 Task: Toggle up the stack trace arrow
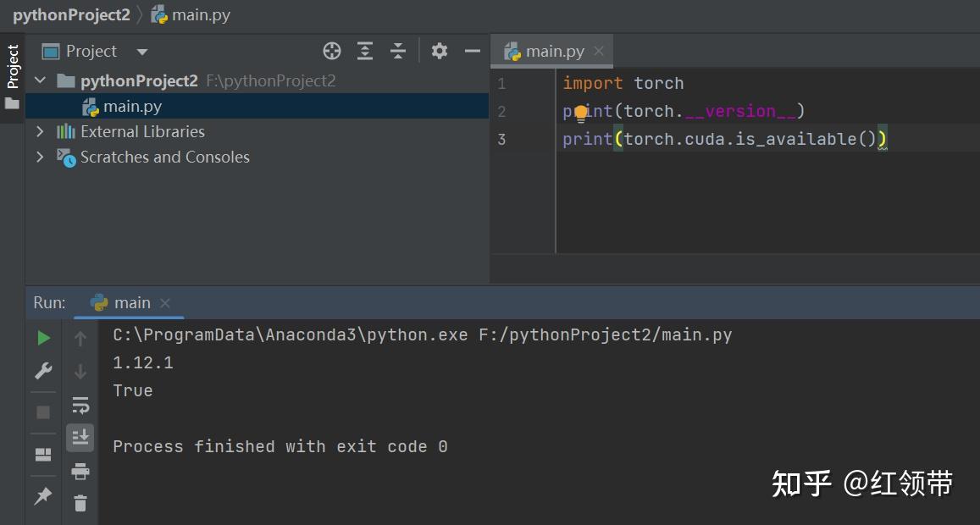80,338
